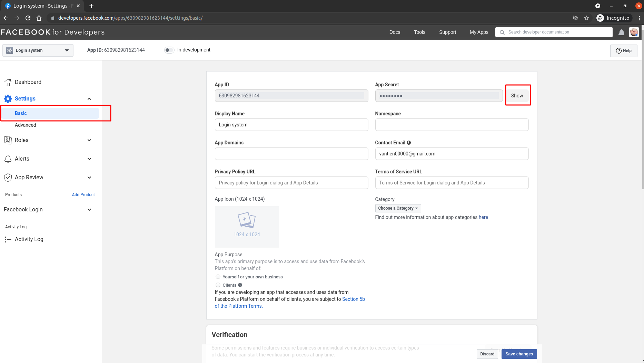This screenshot has width=644, height=363.
Task: Select the Clients radio option
Action: pos(218,285)
